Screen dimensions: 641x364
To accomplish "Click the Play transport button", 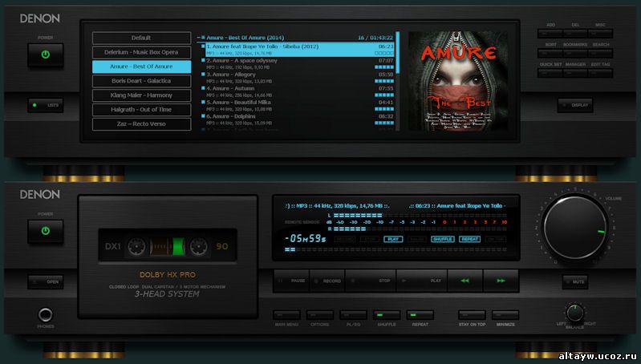I will coord(422,281).
